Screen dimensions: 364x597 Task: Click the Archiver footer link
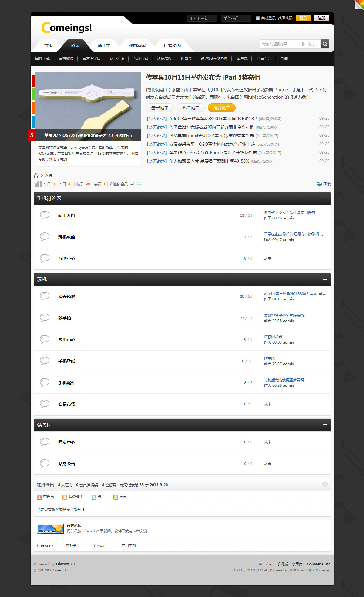coord(266,564)
